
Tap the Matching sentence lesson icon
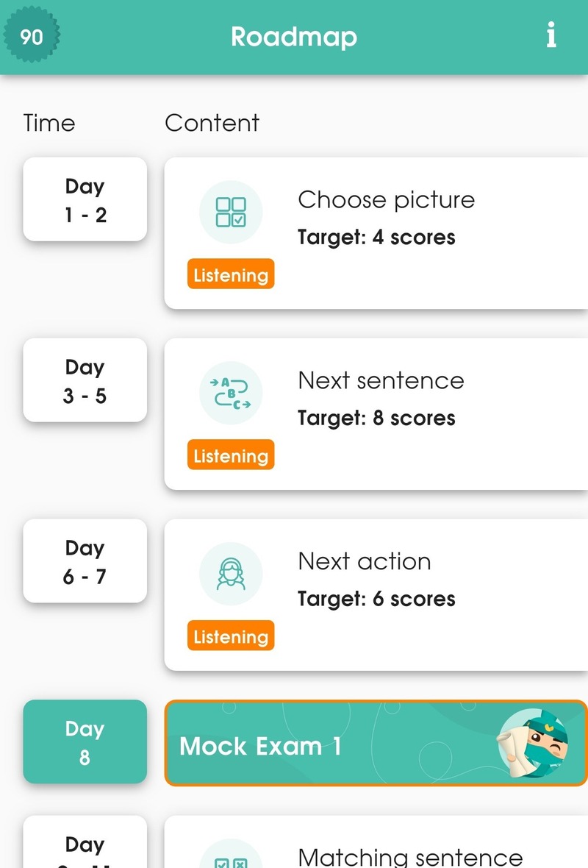coord(231,859)
